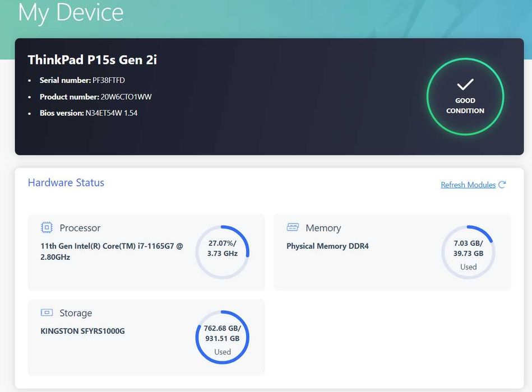Click the BIOS version N34ET54W 1.54
532x392 pixels.
(112, 113)
